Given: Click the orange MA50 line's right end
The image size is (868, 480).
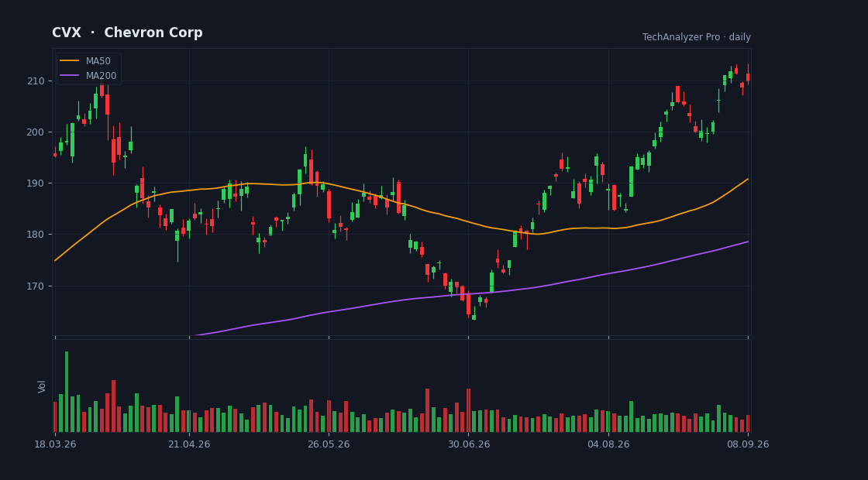Looking at the screenshot, I should [x=748, y=179].
